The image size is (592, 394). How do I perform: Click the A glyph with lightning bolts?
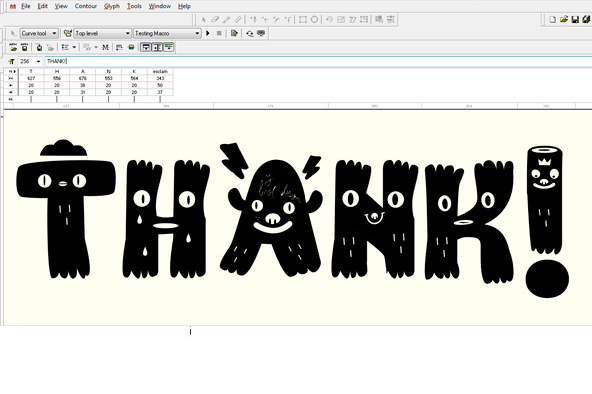pos(271,209)
